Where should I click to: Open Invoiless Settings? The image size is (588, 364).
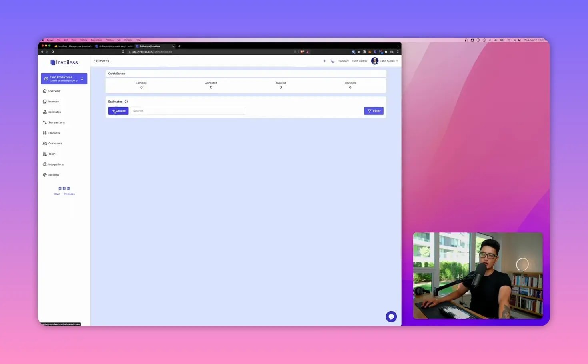[53, 175]
